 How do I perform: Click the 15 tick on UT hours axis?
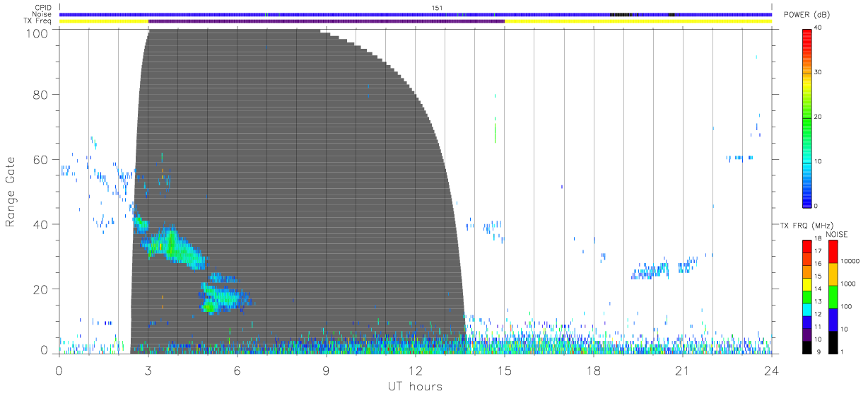(505, 370)
